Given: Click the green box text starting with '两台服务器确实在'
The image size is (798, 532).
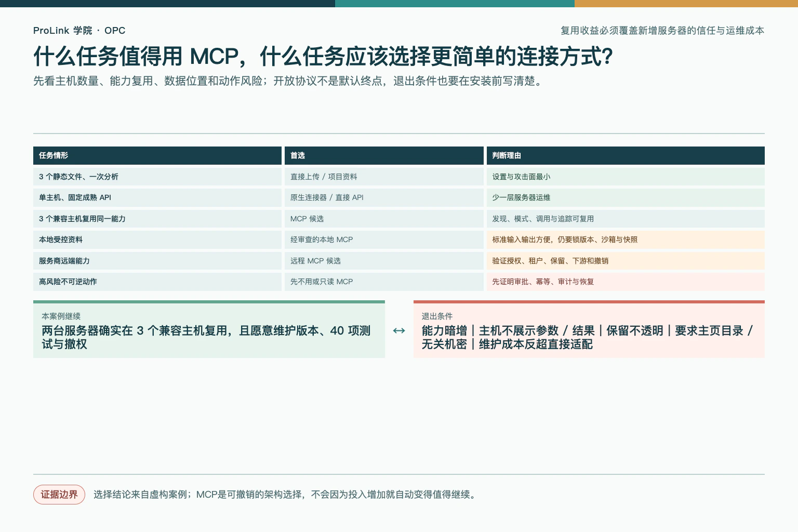Looking at the screenshot, I should (x=206, y=337).
